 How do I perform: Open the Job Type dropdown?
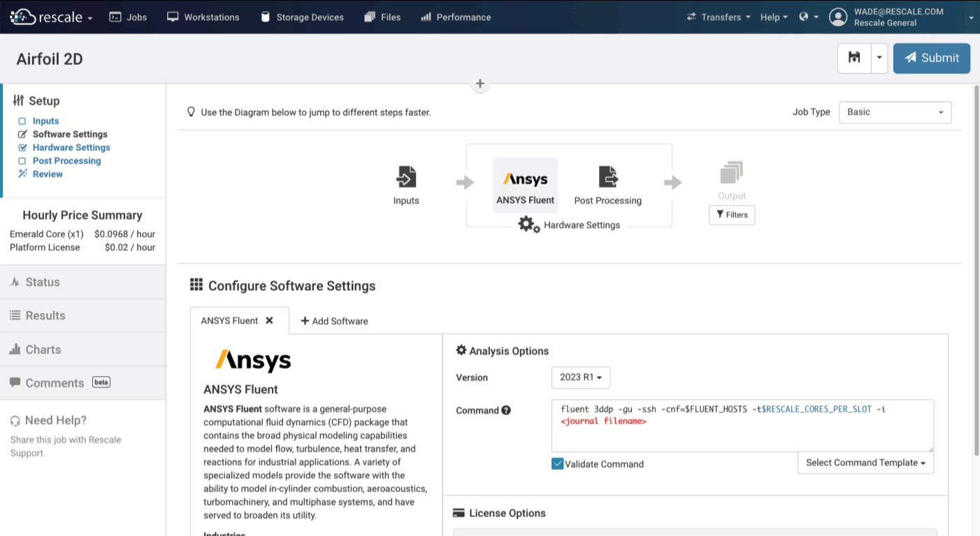(895, 112)
